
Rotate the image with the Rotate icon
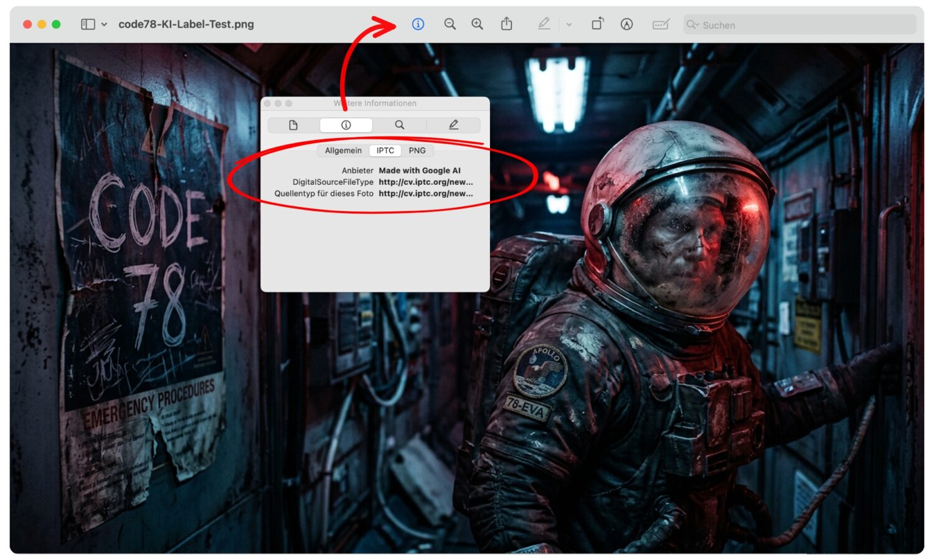[x=598, y=24]
